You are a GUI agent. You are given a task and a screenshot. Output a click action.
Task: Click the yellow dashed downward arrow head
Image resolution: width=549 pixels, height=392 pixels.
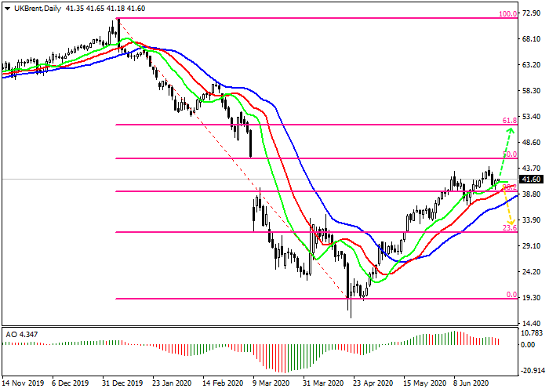pos(511,223)
